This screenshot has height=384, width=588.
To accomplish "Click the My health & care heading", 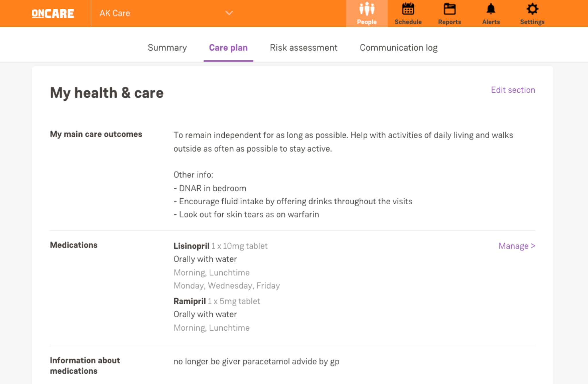I will pyautogui.click(x=107, y=93).
